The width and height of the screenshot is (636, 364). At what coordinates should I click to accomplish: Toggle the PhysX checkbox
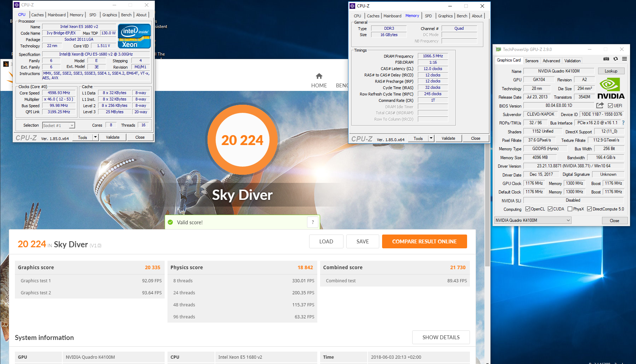coord(570,209)
